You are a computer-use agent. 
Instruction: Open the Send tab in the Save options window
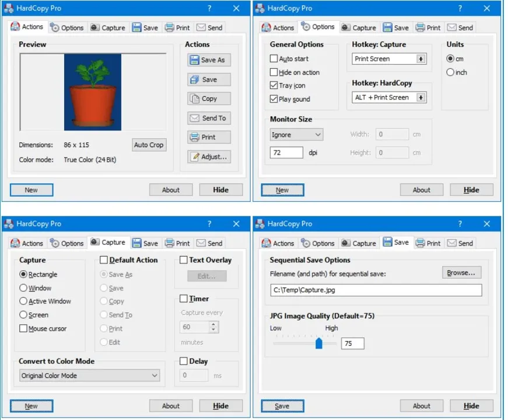tap(460, 243)
